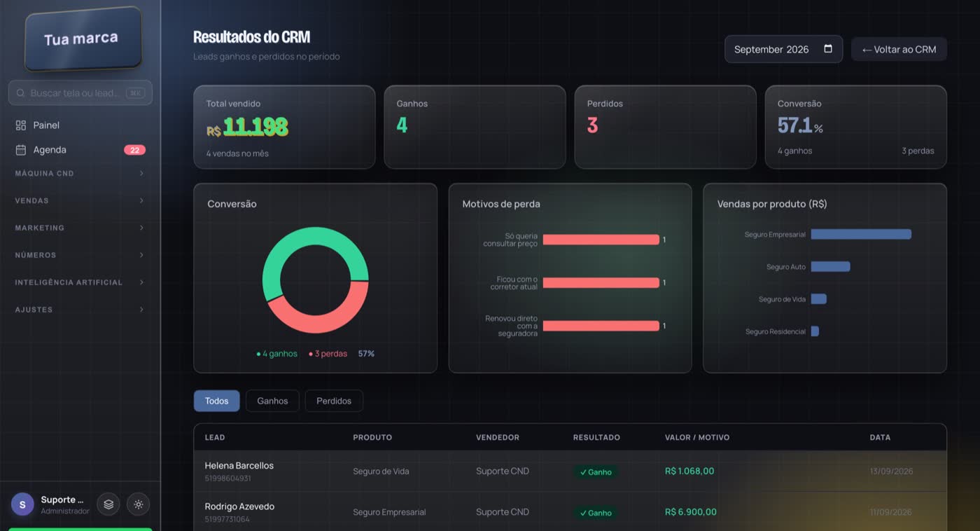Click the Painel dashboard grid icon

(x=21, y=125)
